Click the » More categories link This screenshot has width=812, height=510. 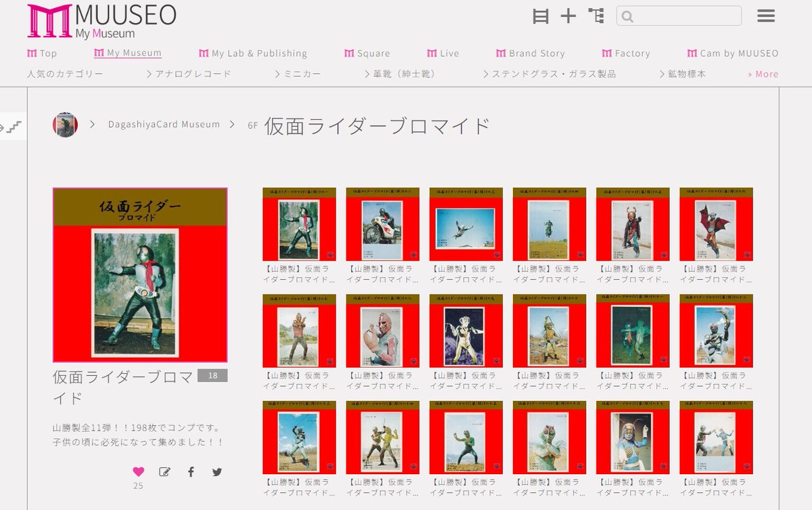(x=763, y=74)
